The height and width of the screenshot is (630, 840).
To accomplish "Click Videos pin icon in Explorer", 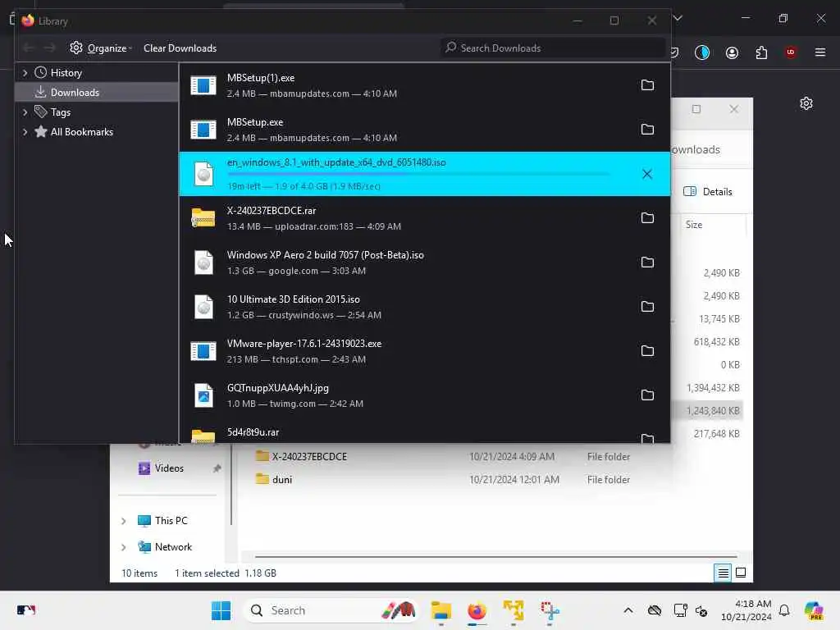I will pos(217,468).
